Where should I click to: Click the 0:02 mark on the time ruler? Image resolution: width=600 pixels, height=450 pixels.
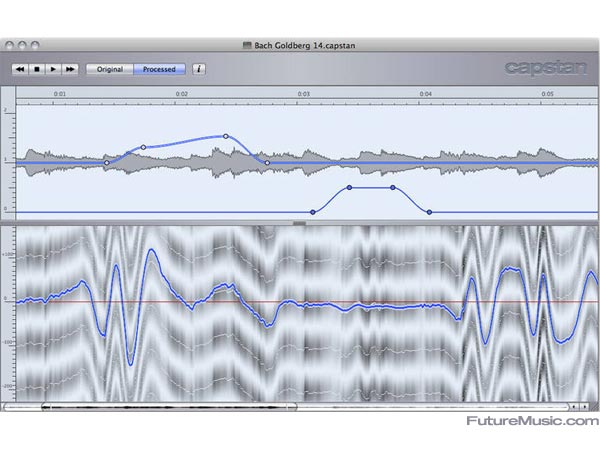point(182,94)
